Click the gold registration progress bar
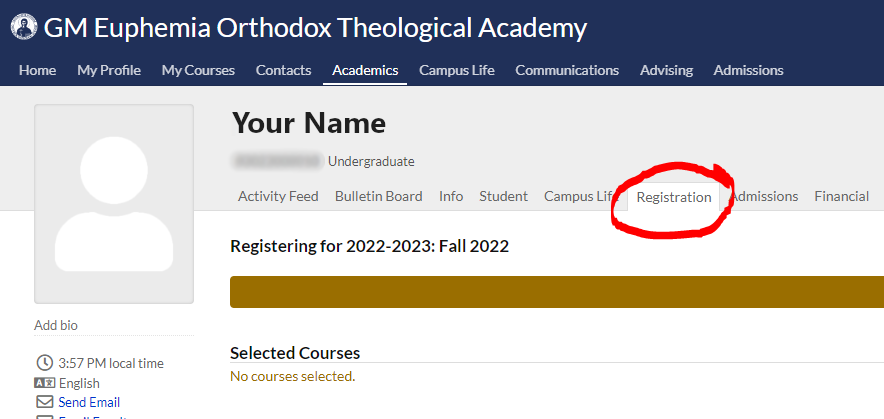Screen dimensions: 884x419 [x=557, y=292]
